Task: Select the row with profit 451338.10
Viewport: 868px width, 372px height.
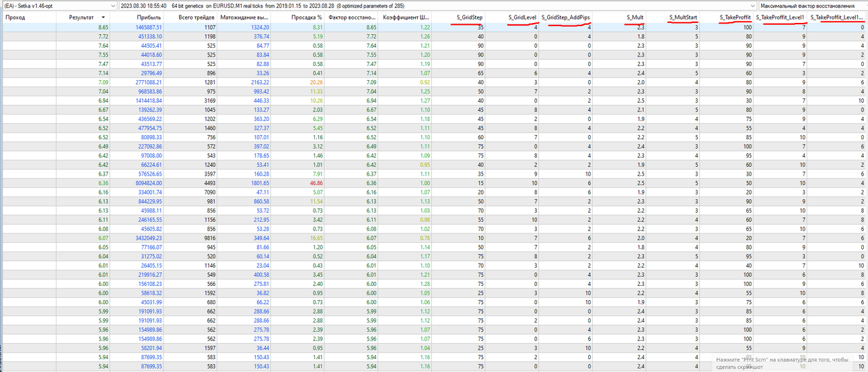Action: (434, 36)
